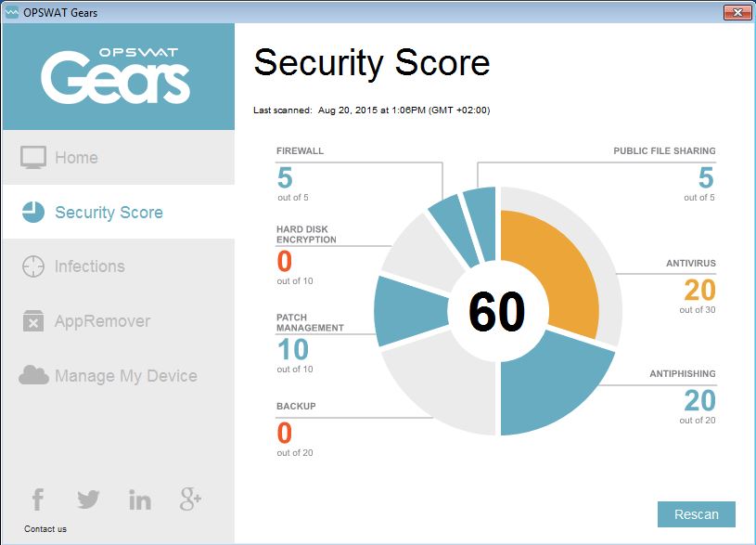Click the Antiphishing score 20
Image resolution: width=756 pixels, height=545 pixels.
coord(700,401)
